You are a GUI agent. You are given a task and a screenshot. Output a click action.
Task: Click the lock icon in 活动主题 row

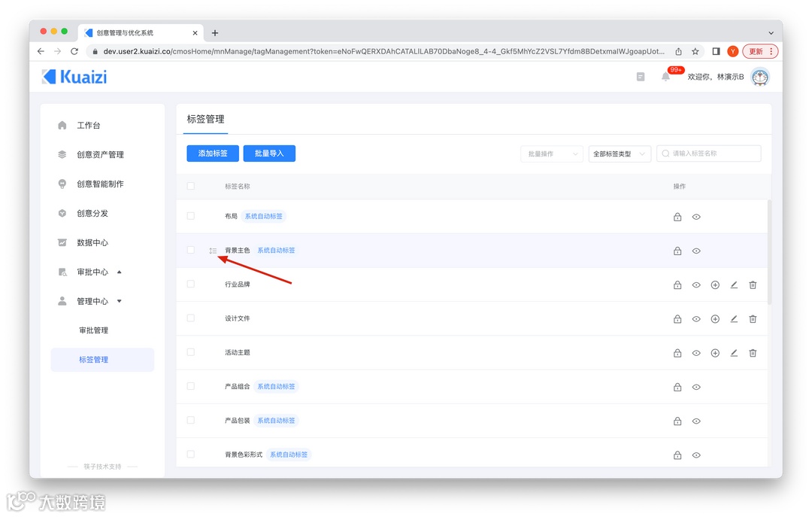(x=677, y=353)
